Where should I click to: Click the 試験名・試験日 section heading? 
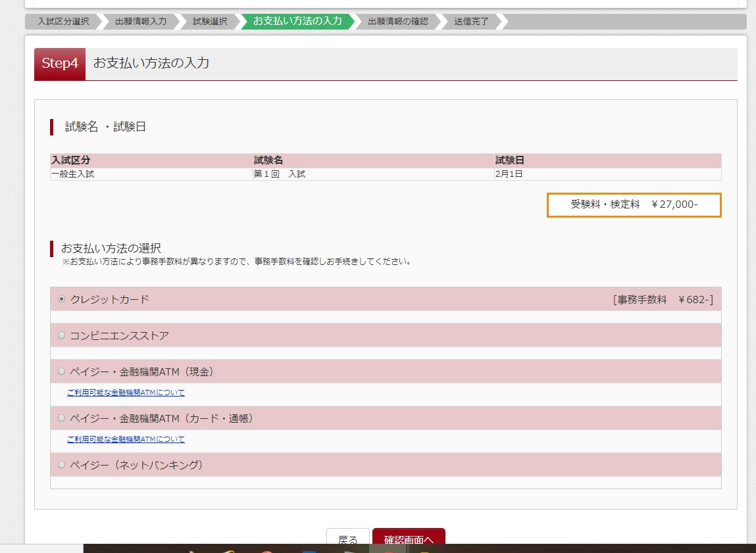(105, 127)
